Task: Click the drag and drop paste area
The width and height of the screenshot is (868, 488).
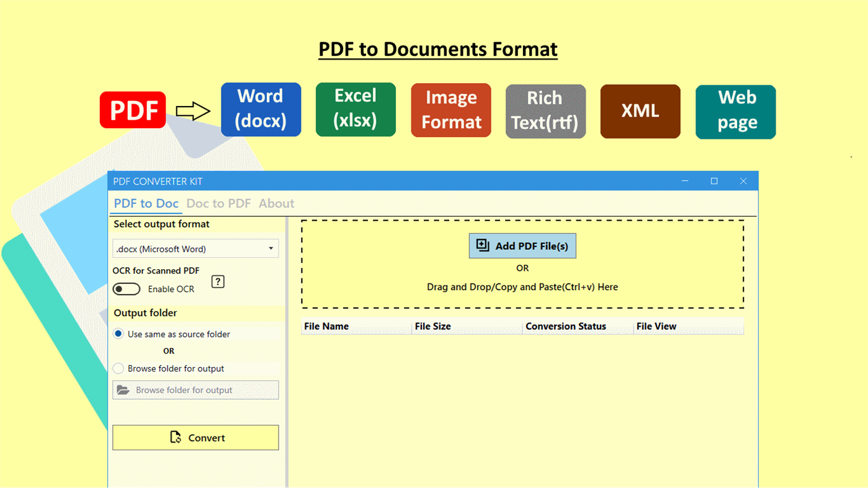Action: click(522, 286)
